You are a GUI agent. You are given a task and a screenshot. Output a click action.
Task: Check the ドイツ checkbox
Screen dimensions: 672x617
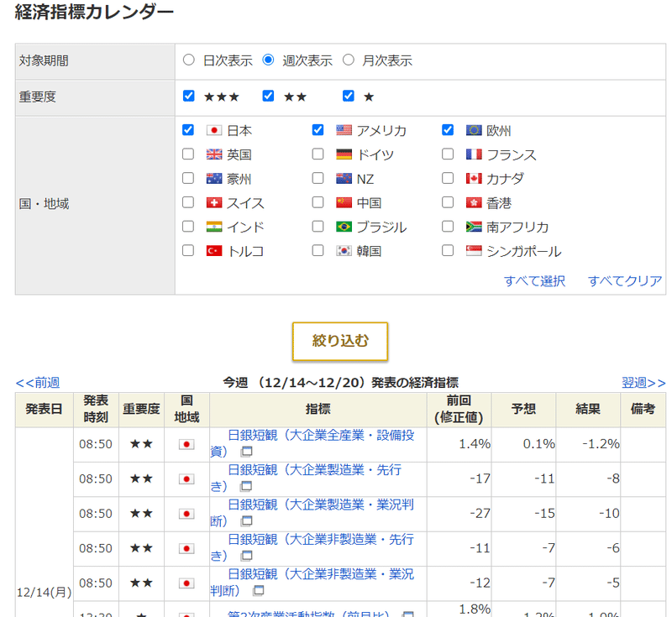[318, 154]
